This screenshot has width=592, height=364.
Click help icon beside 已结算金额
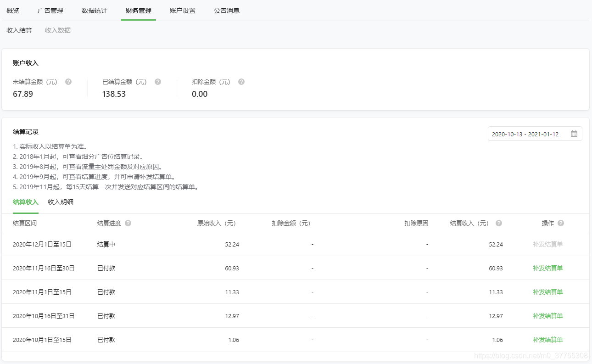coord(157,82)
